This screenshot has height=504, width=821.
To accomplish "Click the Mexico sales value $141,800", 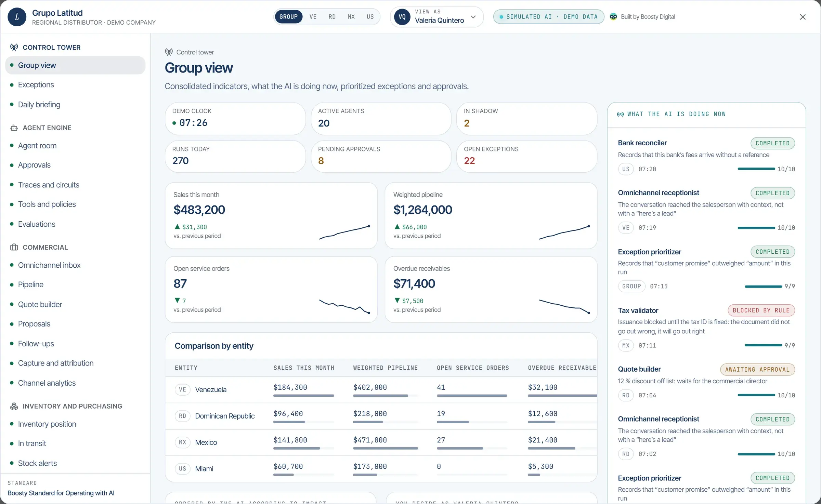I will point(290,440).
